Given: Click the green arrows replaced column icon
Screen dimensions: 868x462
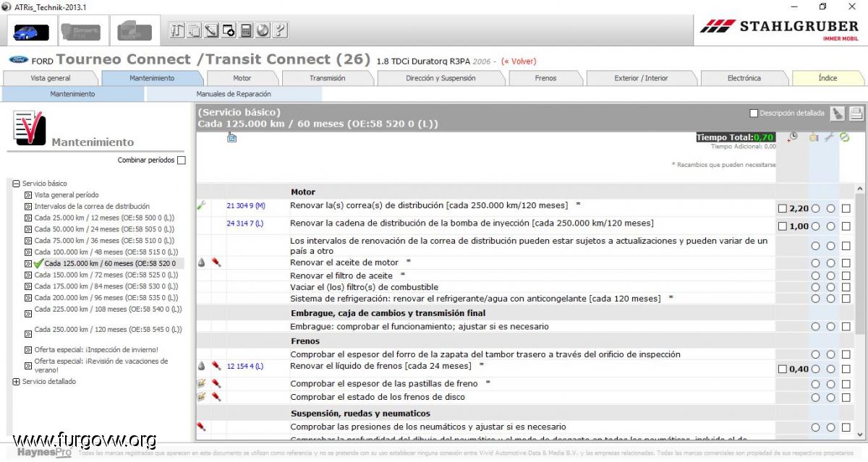Looking at the screenshot, I should pos(845,137).
